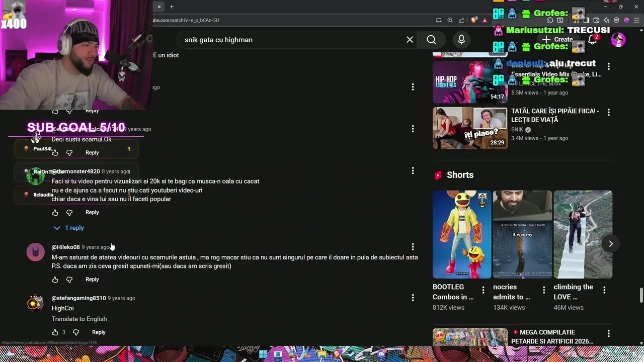Click the 'Shorts' section heading

460,175
